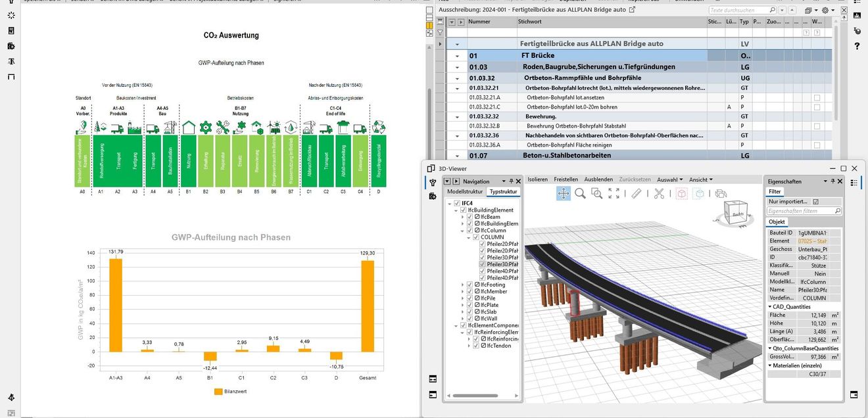Click the Ausblenden button
868x418 pixels.
tap(598, 179)
